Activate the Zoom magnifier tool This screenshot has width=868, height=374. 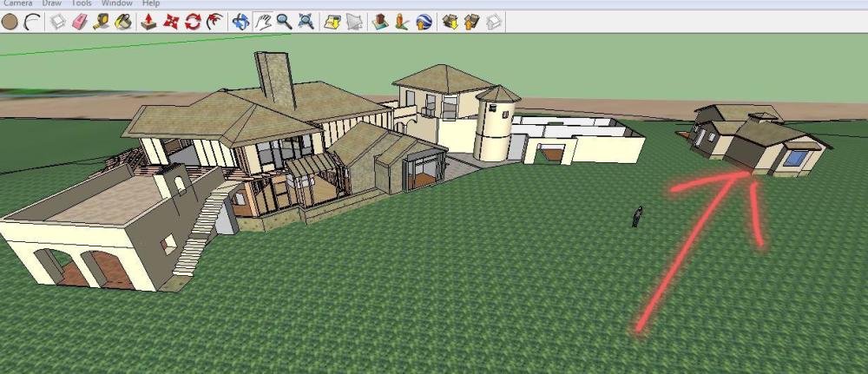point(284,22)
